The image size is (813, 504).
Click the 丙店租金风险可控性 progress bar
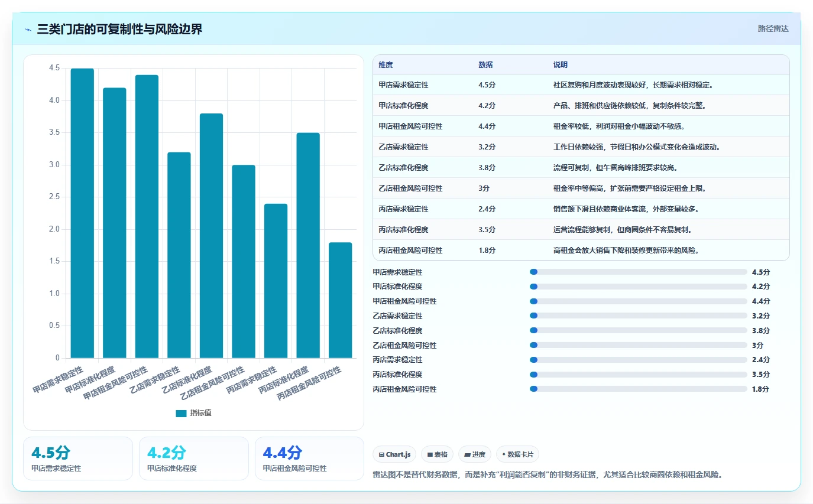(639, 389)
